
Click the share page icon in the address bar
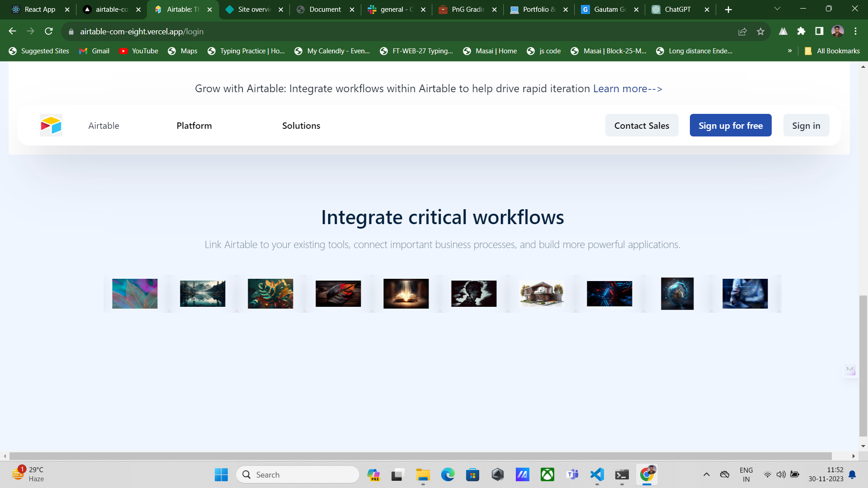coord(742,31)
